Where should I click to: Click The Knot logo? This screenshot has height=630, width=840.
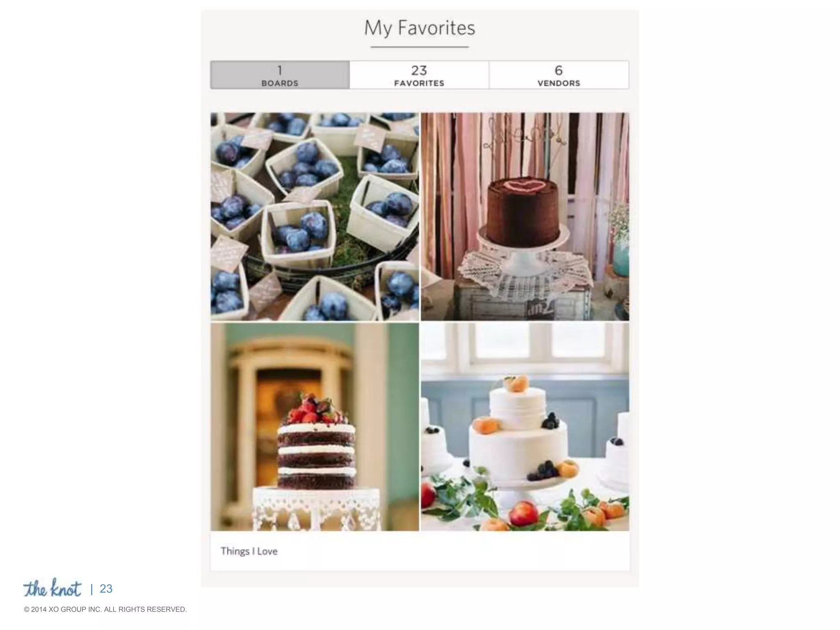[52, 588]
